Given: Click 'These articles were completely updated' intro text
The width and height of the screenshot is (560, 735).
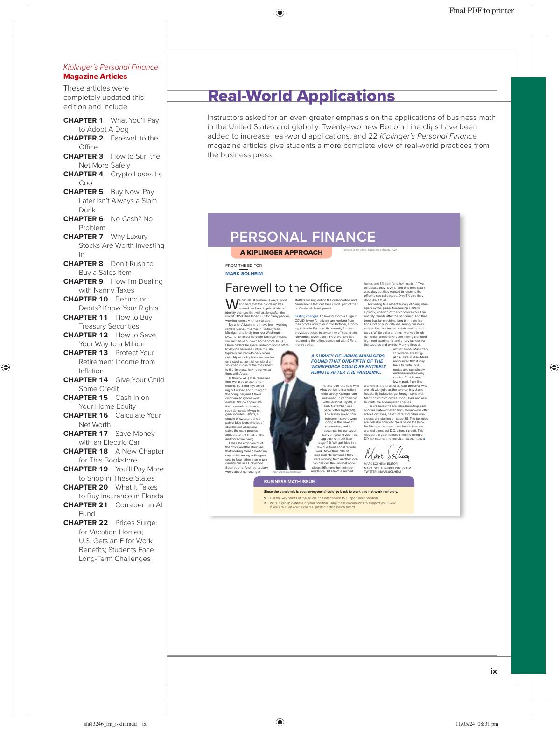Looking at the screenshot, I should [104, 97].
